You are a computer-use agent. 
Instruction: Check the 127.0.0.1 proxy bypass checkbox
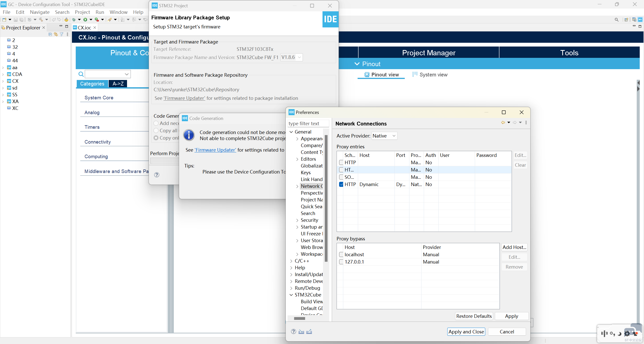(341, 262)
